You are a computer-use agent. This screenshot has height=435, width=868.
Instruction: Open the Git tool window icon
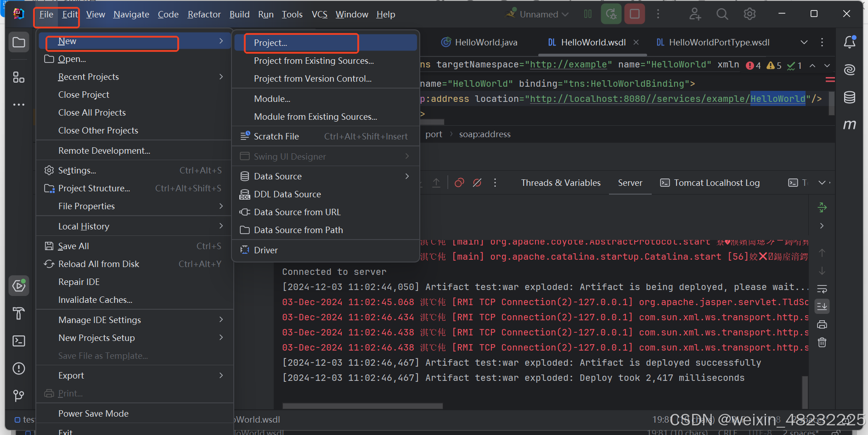pyautogui.click(x=19, y=396)
